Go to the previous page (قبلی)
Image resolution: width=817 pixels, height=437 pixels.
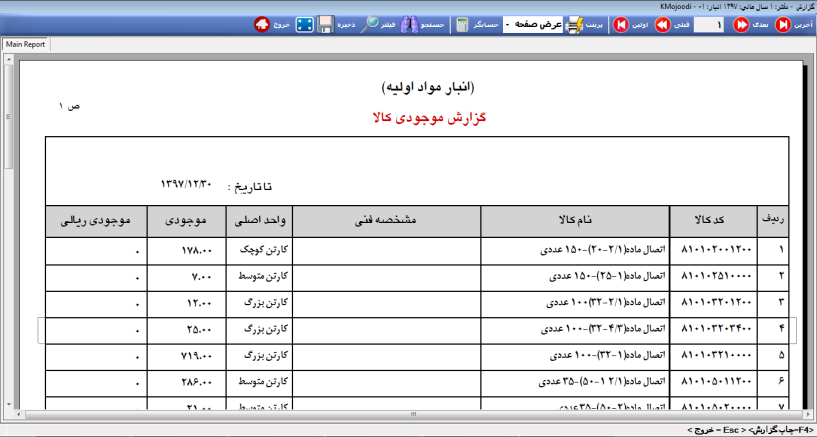662,23
